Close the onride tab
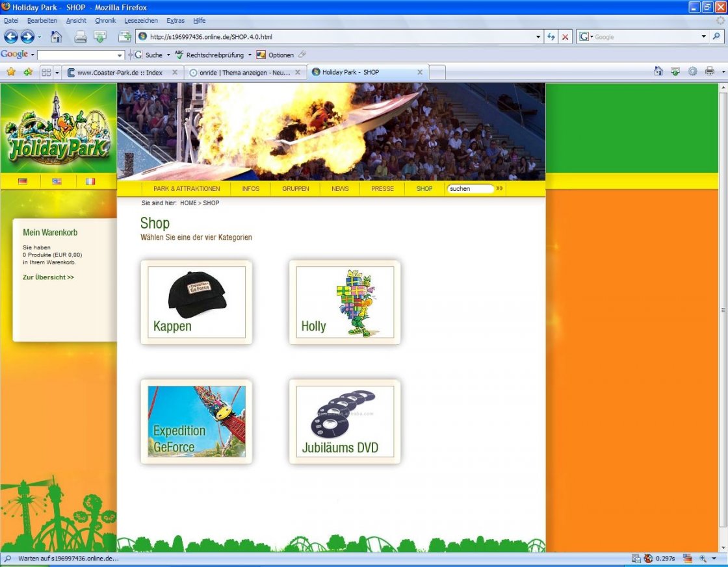The height and width of the screenshot is (567, 728). (298, 72)
